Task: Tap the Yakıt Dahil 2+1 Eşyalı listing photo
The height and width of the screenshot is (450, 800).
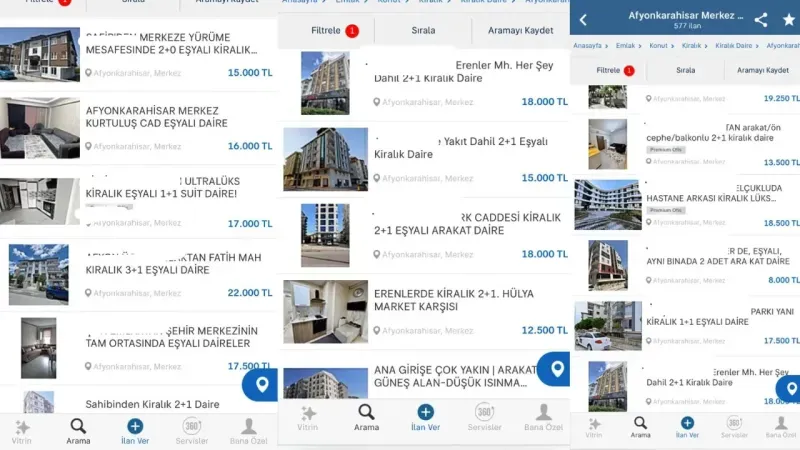Action: point(325,159)
